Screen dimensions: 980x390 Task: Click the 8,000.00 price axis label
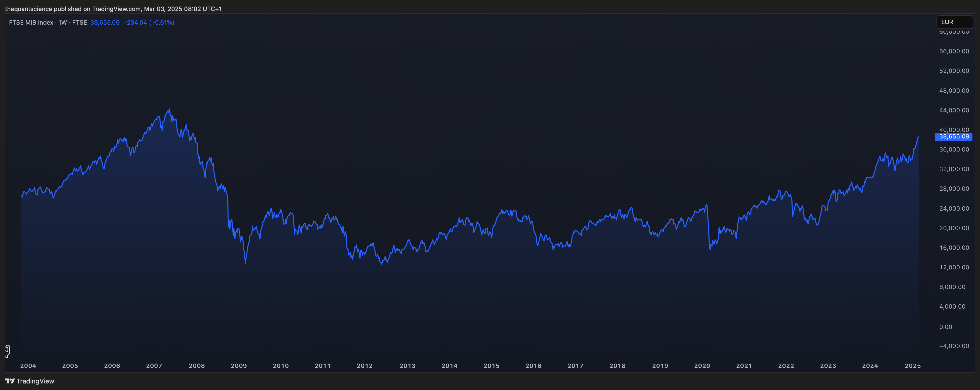952,287
